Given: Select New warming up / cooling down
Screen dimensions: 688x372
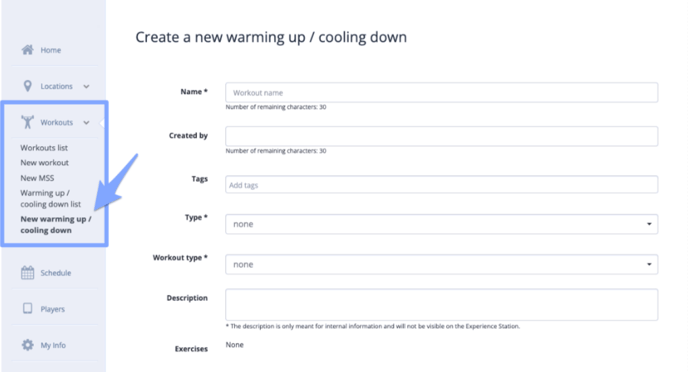Looking at the screenshot, I should click(x=56, y=225).
